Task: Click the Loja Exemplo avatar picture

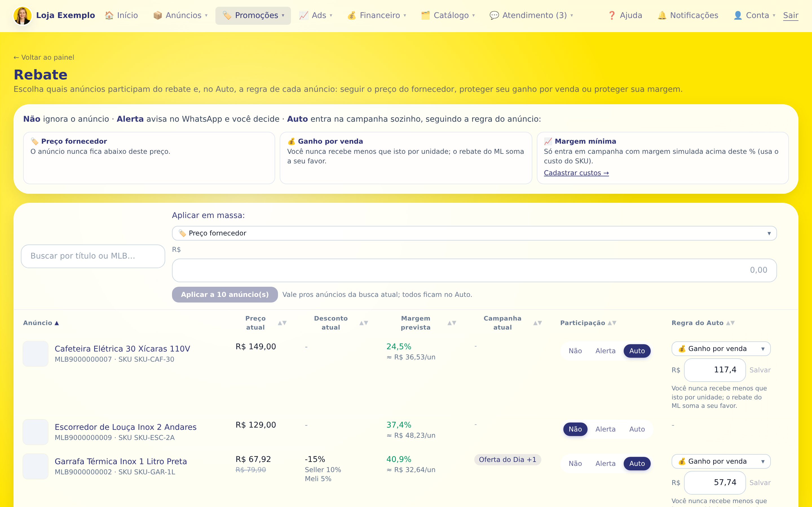Action: coord(23,15)
